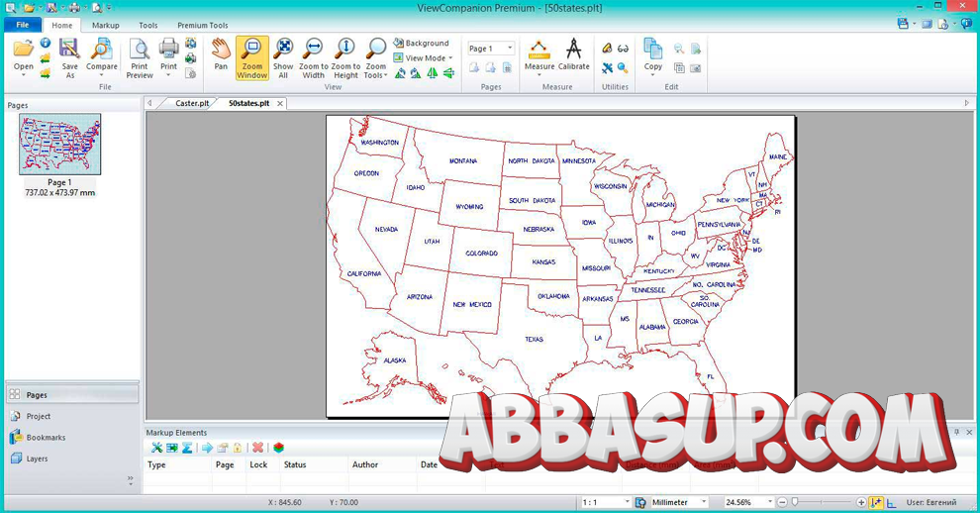Open the Page 1 dropdown
Screen dimensions: 980x513
coord(491,49)
